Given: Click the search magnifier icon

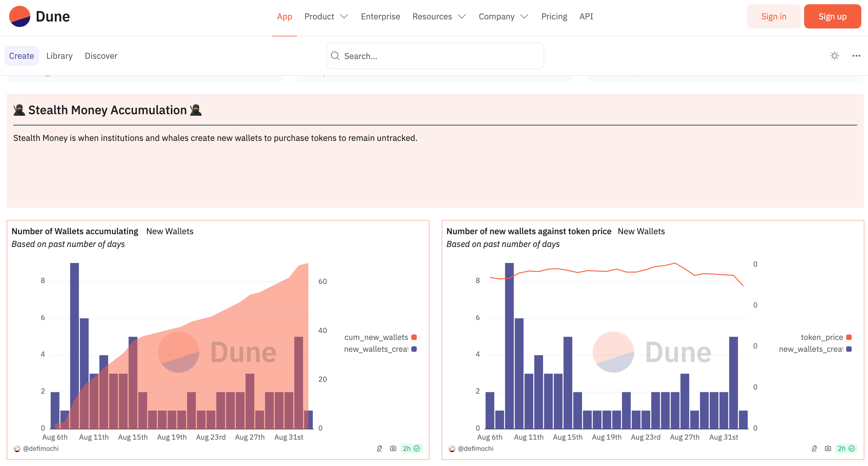Looking at the screenshot, I should tap(335, 56).
